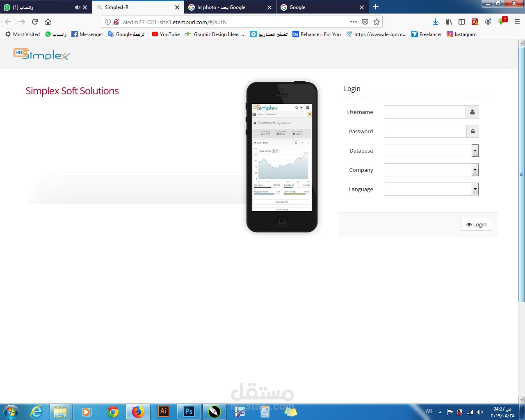Image resolution: width=525 pixels, height=420 pixels.
Task: Open Graphic Design Ideas bookmark
Action: coord(214,34)
